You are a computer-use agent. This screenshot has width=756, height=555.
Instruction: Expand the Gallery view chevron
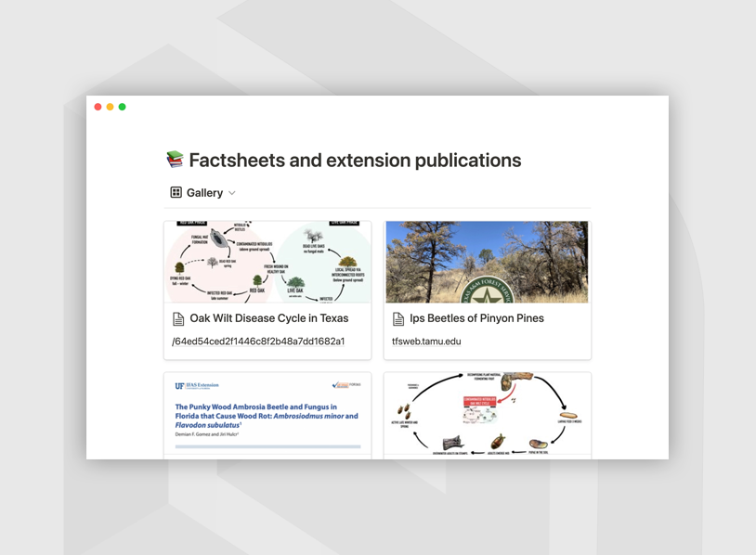coord(232,193)
